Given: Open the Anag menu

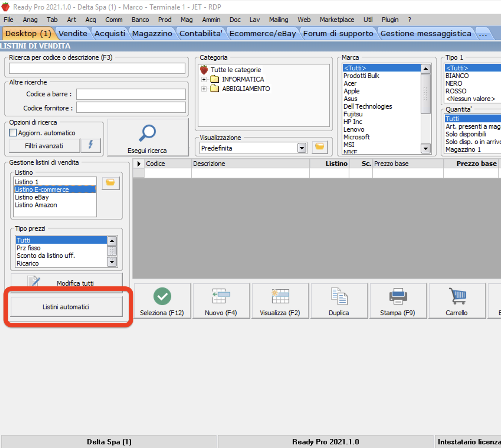Looking at the screenshot, I should coord(30,20).
